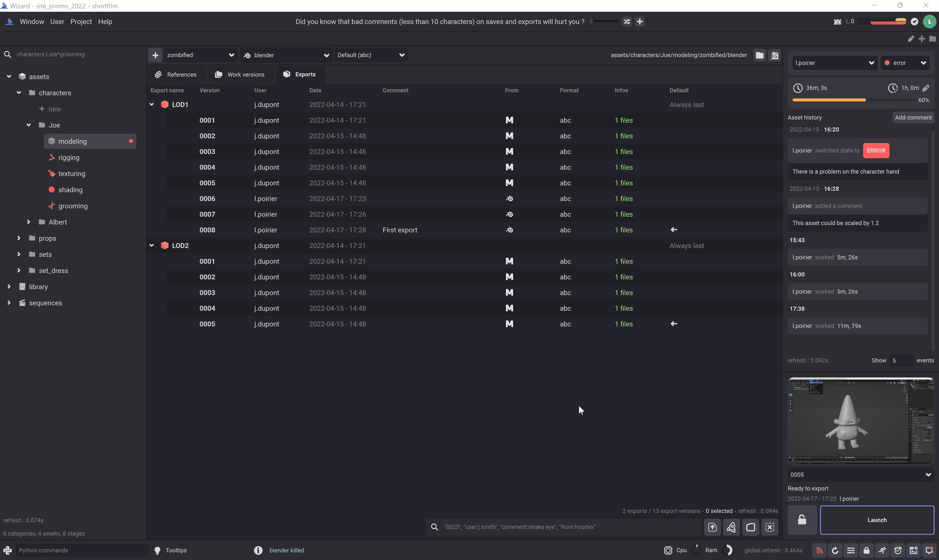
Task: Click the refresh arrow icon in status bar
Action: pyautogui.click(x=835, y=550)
